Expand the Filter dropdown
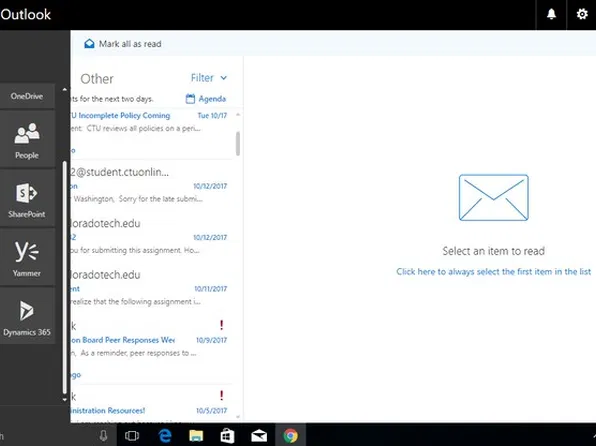 [209, 78]
